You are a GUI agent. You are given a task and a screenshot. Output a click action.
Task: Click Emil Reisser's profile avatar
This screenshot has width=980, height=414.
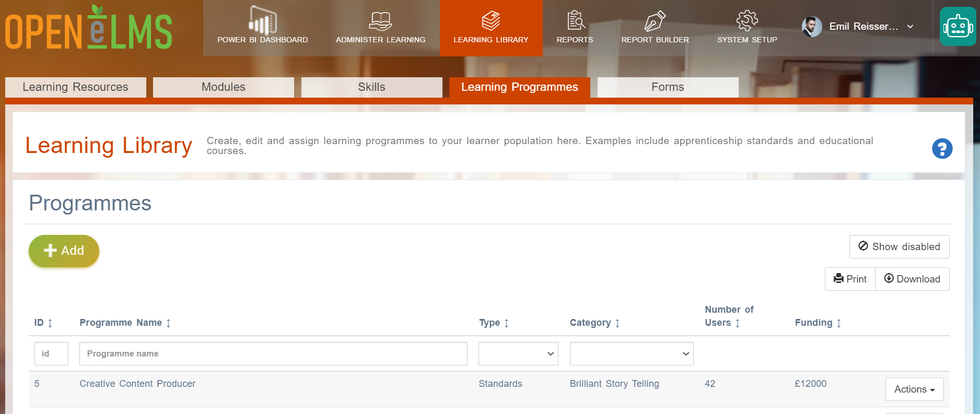point(812,27)
